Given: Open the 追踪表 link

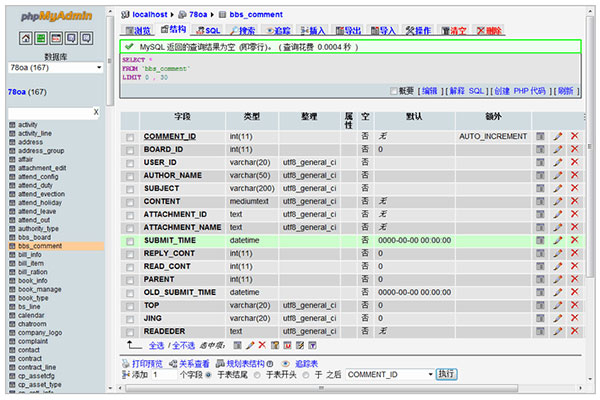Looking at the screenshot, I should coord(306,364).
